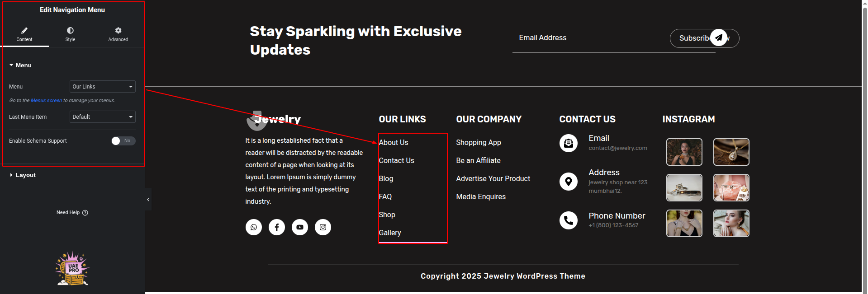
Task: Collapse the Menu section
Action: (x=23, y=65)
